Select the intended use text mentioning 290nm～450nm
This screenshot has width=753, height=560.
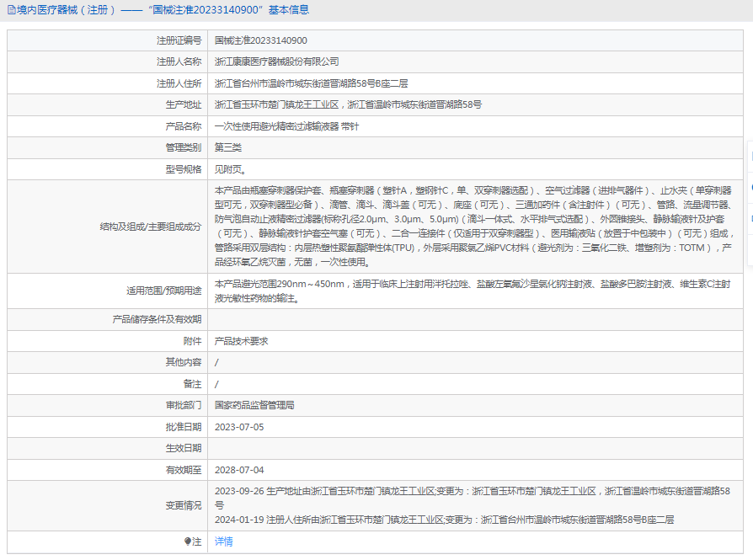(473, 291)
